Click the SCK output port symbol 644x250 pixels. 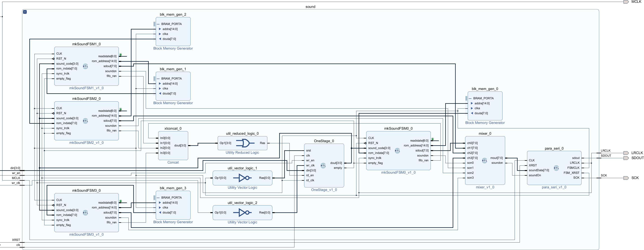pos(626,178)
